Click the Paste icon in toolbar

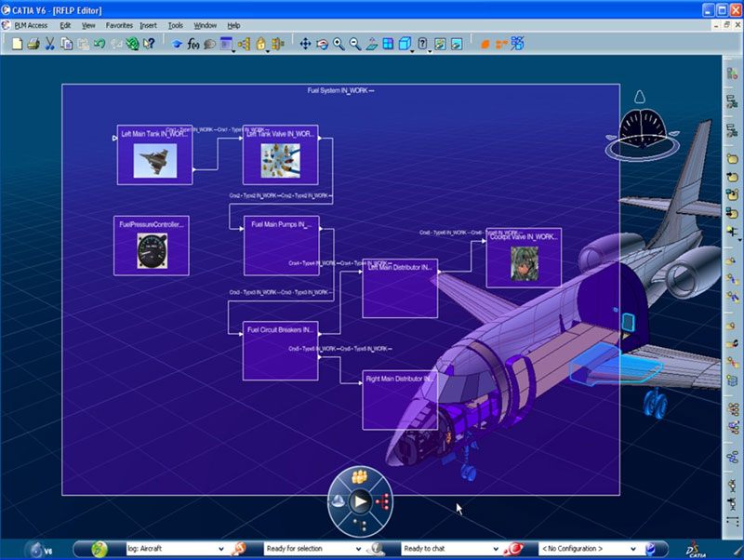coord(83,44)
